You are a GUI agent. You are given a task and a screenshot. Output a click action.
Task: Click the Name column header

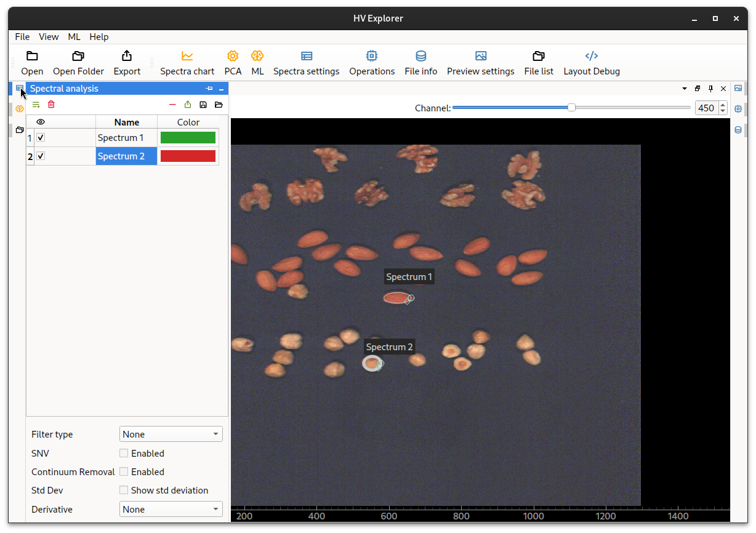(x=127, y=122)
